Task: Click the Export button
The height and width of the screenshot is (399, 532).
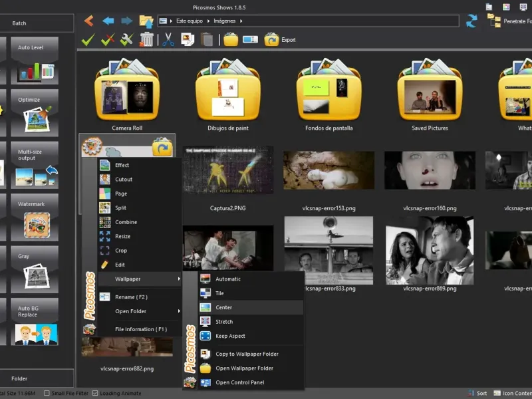Action: click(x=280, y=40)
